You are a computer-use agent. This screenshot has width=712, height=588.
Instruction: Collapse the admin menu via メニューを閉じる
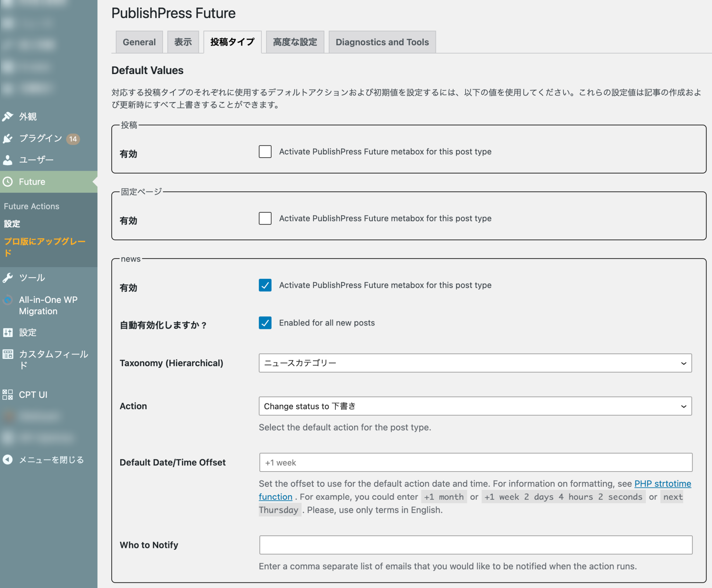coord(45,459)
